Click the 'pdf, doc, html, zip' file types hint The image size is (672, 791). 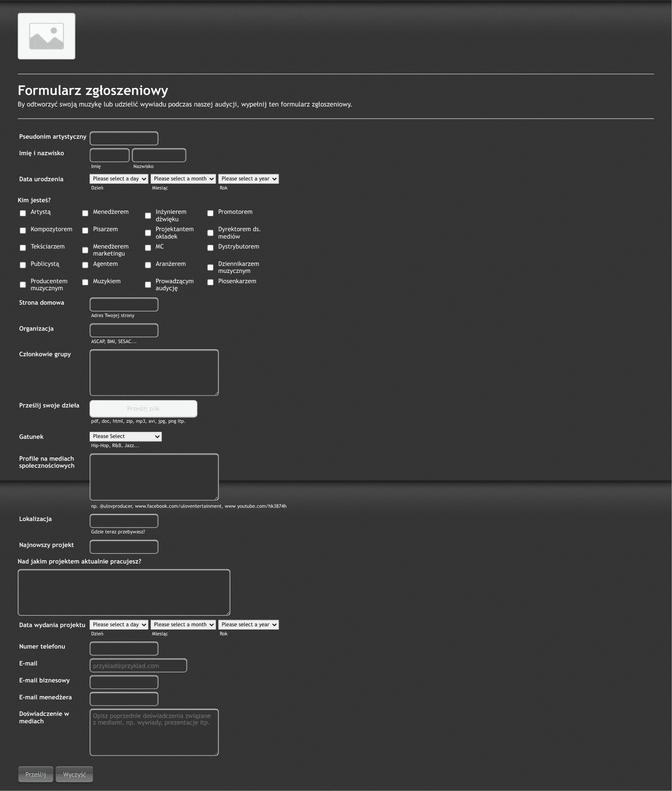click(x=138, y=421)
